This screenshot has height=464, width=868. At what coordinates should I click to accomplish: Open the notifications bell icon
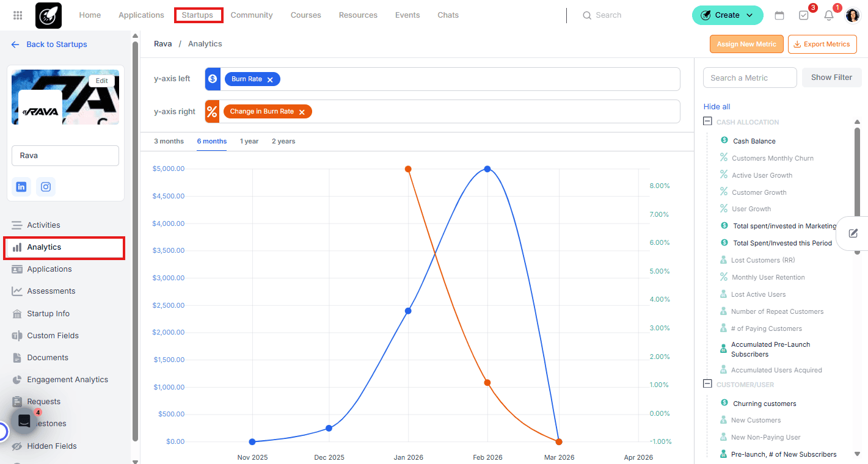(x=828, y=15)
